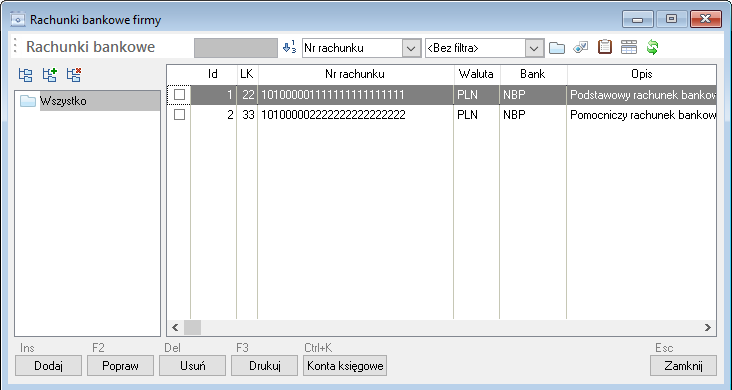The width and height of the screenshot is (732, 390).
Task: Add a tree group with the green plus icon
Action: (x=49, y=75)
